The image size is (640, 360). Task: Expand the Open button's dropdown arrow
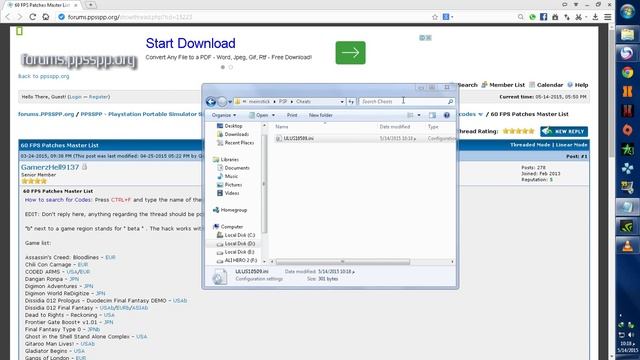tap(273, 116)
